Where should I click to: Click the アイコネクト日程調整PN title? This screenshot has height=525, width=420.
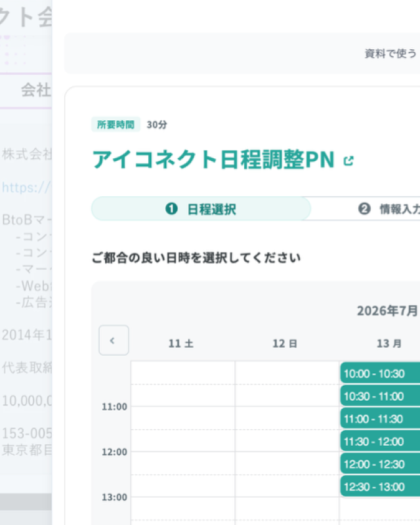click(213, 159)
